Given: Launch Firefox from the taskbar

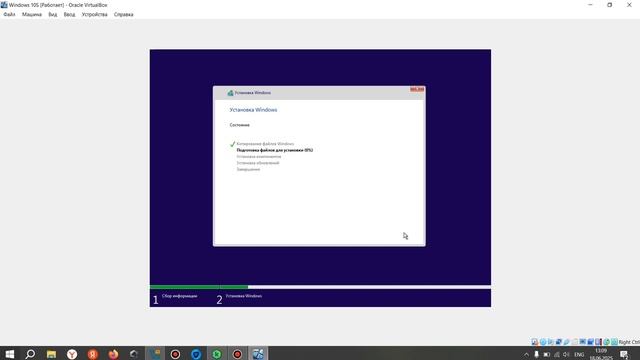Looking at the screenshot, I should click(x=113, y=354).
